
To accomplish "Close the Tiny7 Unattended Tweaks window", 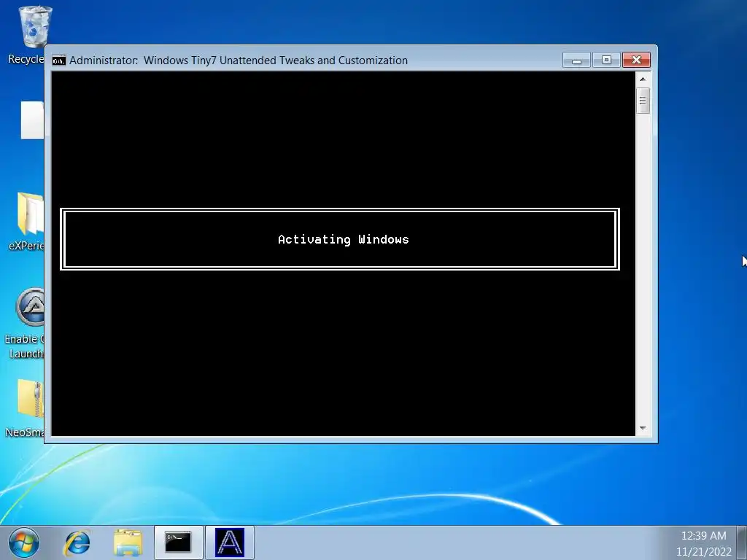I will point(636,60).
